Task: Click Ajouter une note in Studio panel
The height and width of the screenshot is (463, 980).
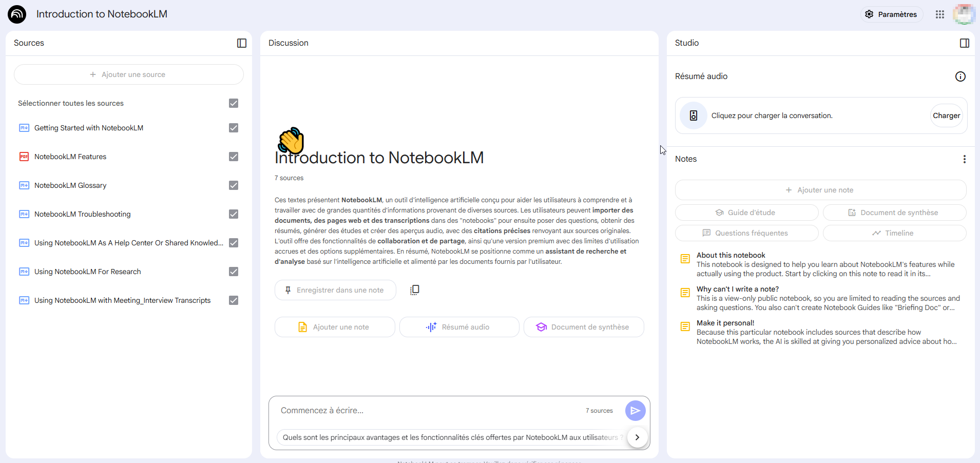Action: (820, 190)
